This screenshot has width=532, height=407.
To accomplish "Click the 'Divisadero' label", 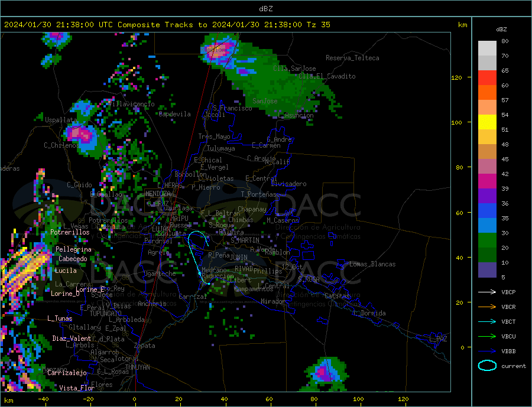I will 288,184.
